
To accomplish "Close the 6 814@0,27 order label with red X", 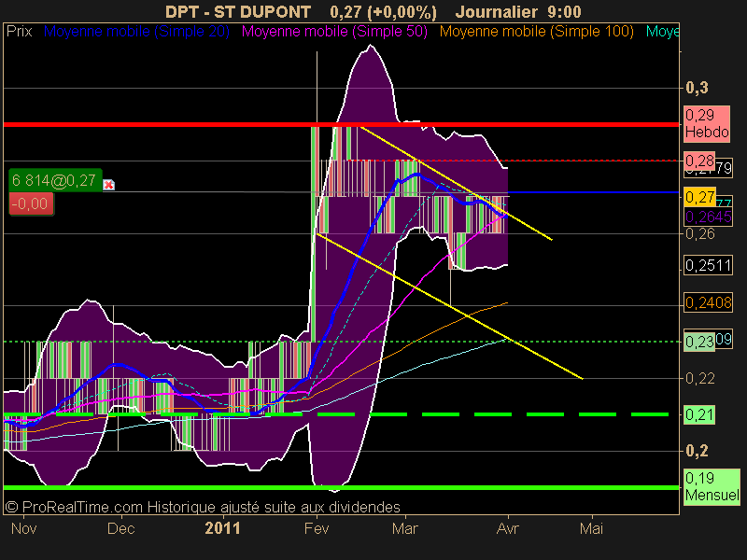I will point(108,184).
